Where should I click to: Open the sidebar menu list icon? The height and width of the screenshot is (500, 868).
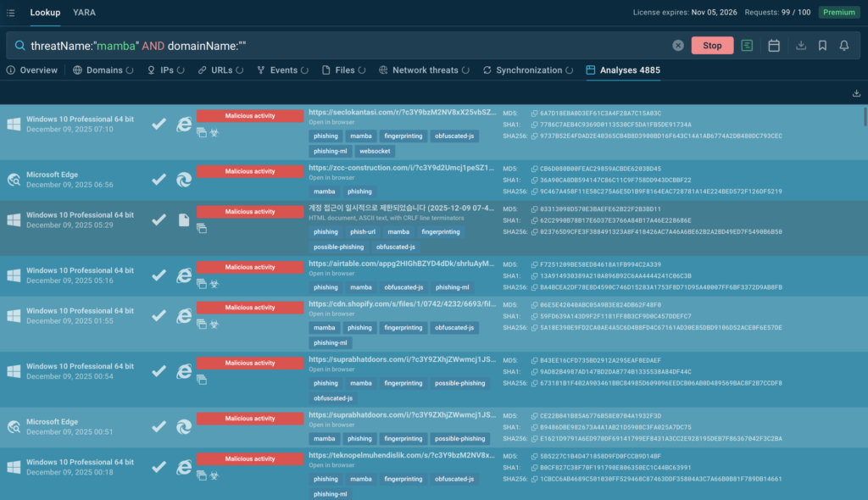pos(11,13)
